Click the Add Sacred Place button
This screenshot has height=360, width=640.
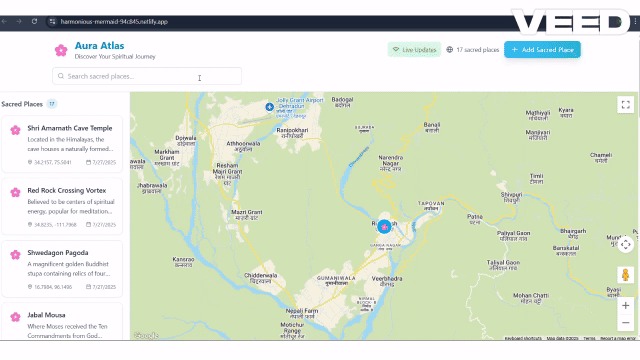tap(542, 49)
